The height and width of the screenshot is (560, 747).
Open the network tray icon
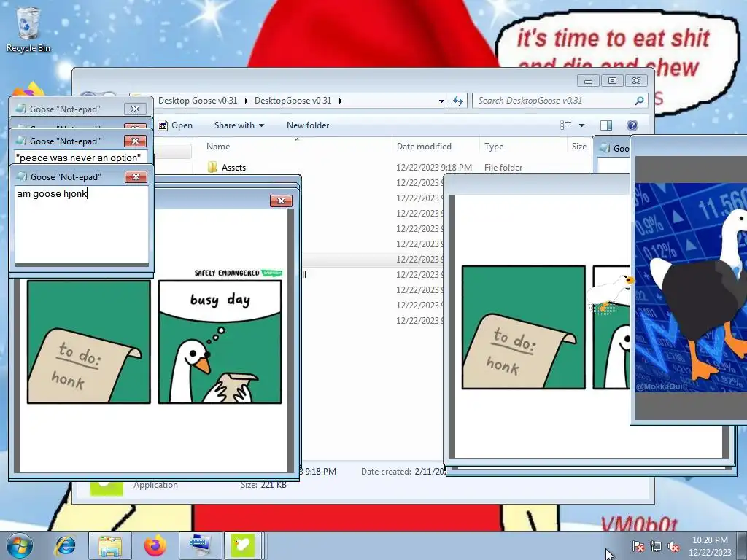pyautogui.click(x=656, y=546)
